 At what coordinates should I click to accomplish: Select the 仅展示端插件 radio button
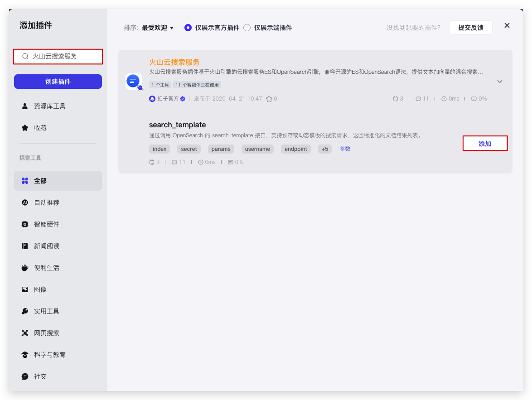[247, 28]
